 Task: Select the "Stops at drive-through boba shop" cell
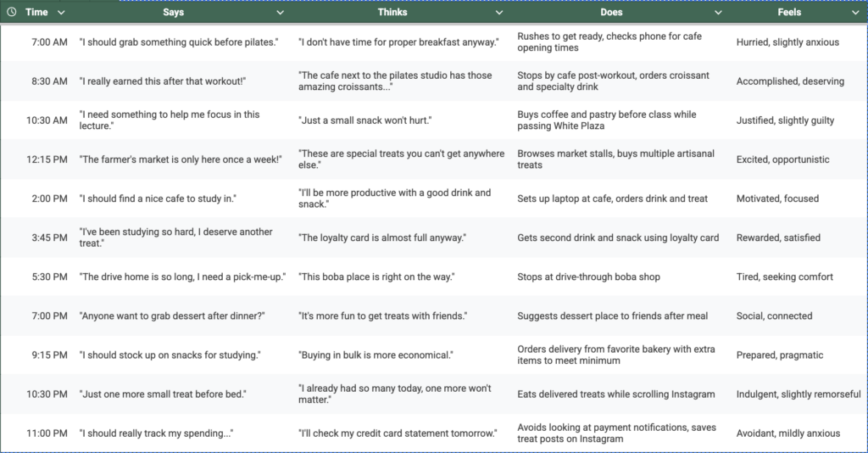tap(588, 277)
